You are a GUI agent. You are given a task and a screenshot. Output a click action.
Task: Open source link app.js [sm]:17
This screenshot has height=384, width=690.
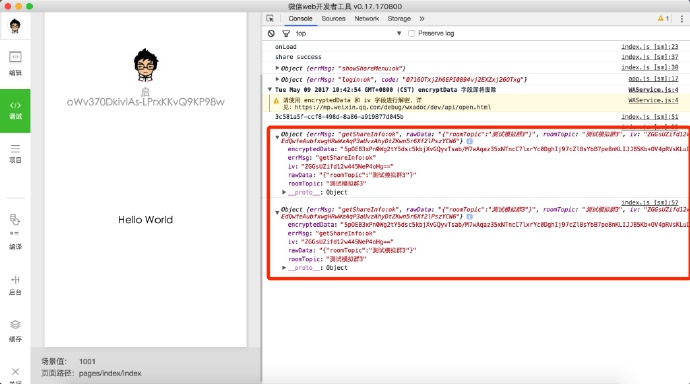(653, 79)
